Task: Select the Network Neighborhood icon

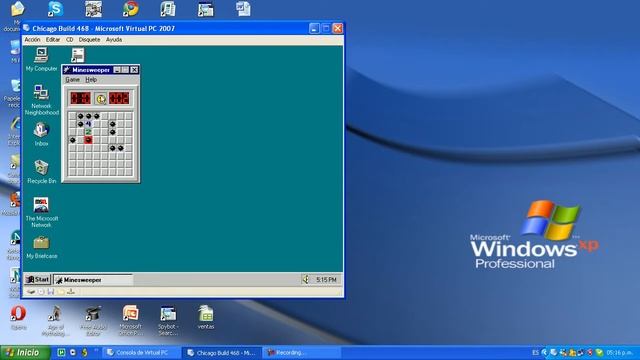Action: pos(41,100)
